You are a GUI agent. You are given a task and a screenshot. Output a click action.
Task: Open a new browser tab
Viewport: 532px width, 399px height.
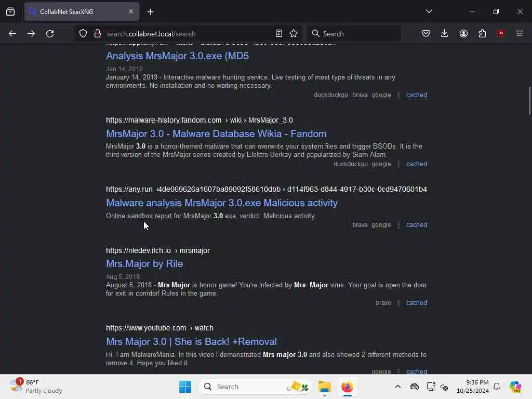150,12
